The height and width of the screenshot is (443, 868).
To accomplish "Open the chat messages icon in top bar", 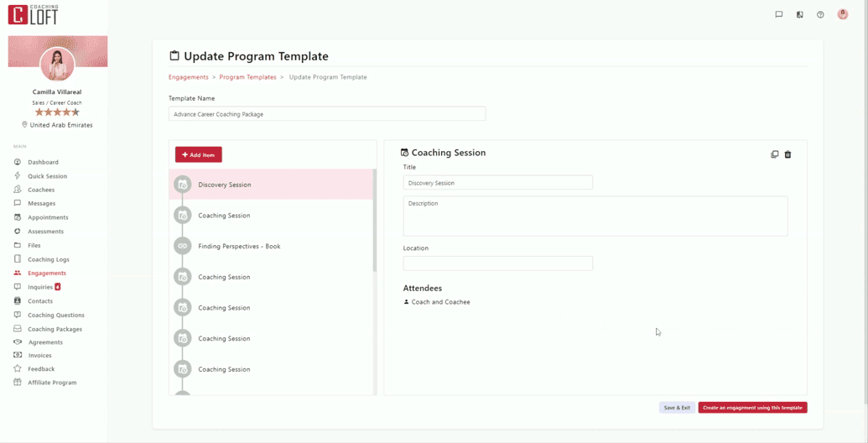I will click(779, 15).
